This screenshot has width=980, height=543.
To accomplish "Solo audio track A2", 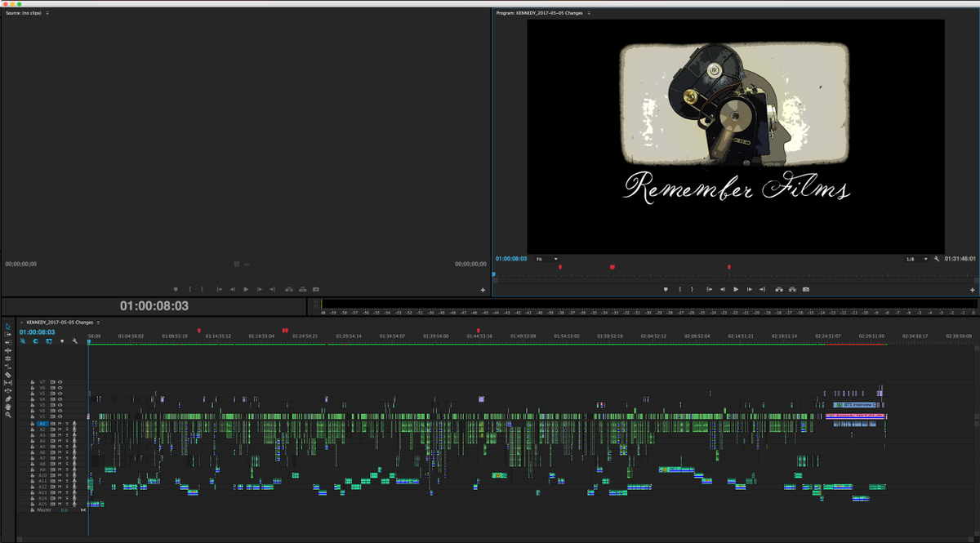I will [x=66, y=430].
